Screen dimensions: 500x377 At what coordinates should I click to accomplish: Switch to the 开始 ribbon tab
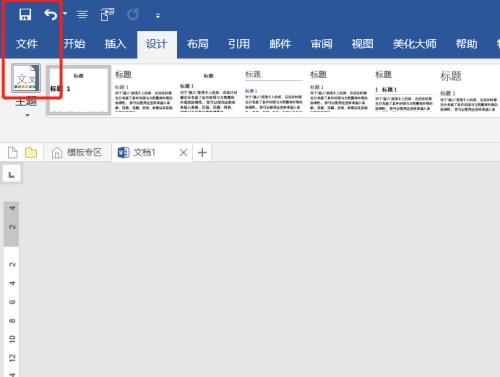coord(74,44)
